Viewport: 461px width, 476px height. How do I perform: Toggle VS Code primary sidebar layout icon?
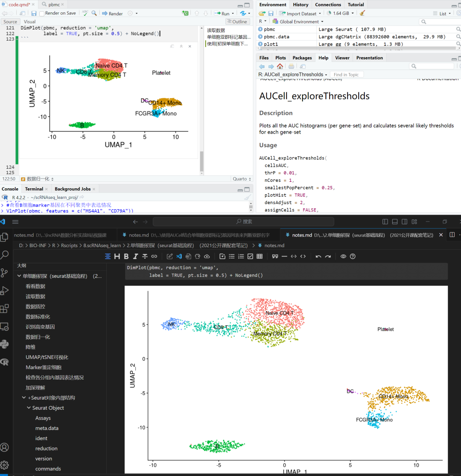click(385, 222)
